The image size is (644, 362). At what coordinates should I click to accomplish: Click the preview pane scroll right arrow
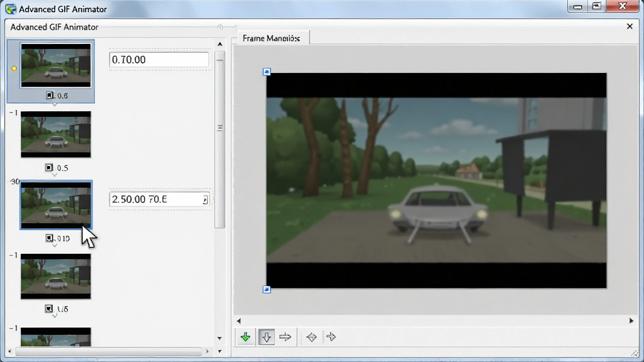(x=631, y=321)
